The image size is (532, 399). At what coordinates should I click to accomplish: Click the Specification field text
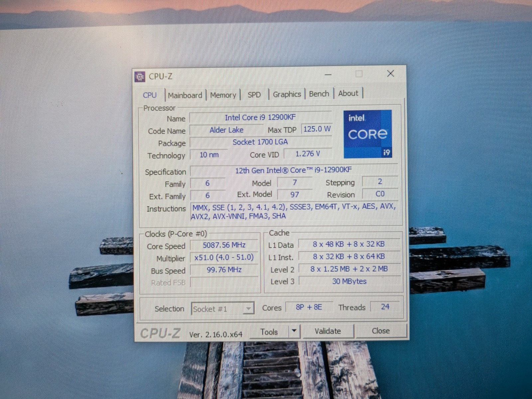[x=294, y=170]
